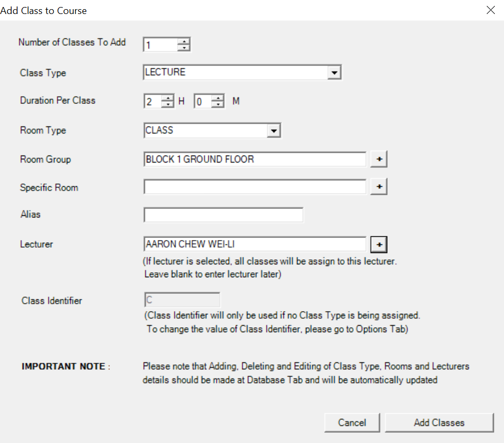Increase duration hours with up arrow

point(168,98)
